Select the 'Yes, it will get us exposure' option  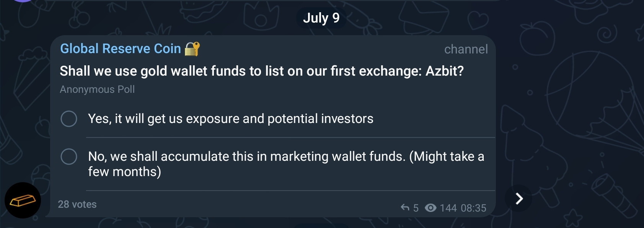pyautogui.click(x=272, y=119)
